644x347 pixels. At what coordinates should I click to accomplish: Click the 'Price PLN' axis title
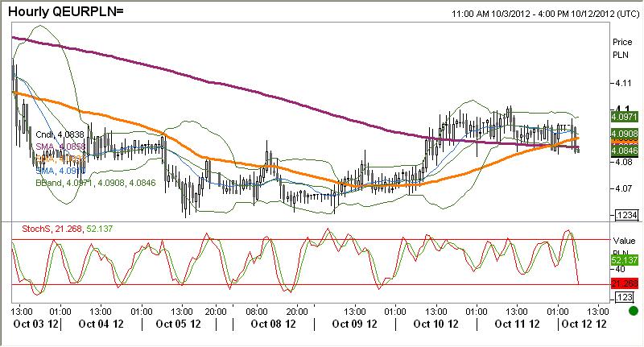pyautogui.click(x=622, y=48)
